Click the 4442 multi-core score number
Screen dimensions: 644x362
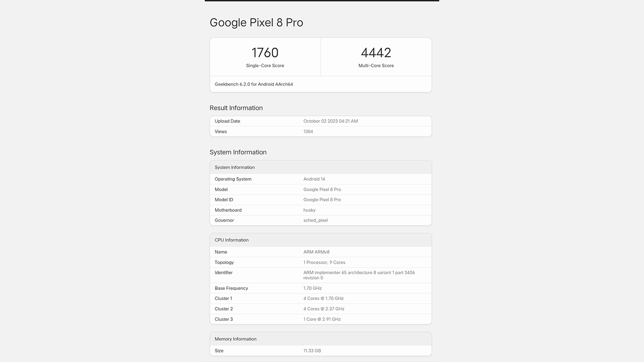(x=376, y=53)
